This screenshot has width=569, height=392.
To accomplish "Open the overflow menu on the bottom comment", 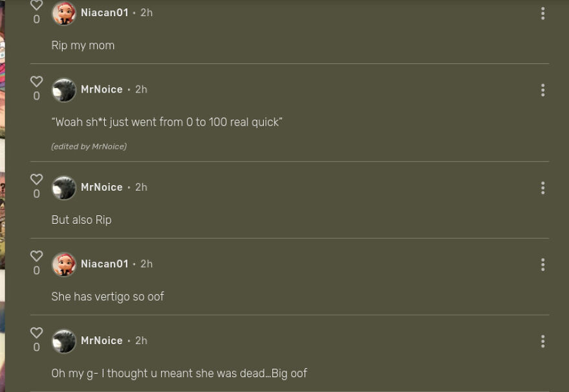I will tap(542, 341).
